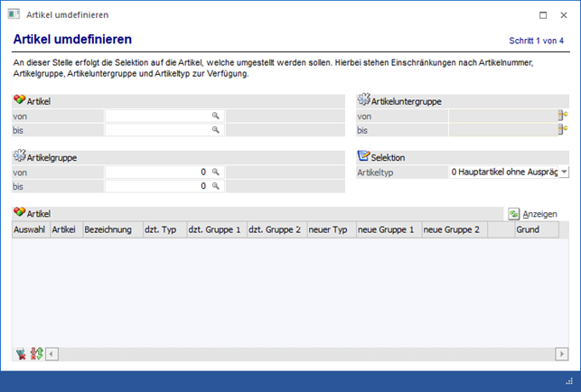Screen dimensions: 581x392
Task: Click Artikeluntergruppe von selection icon
Action: coord(564,116)
